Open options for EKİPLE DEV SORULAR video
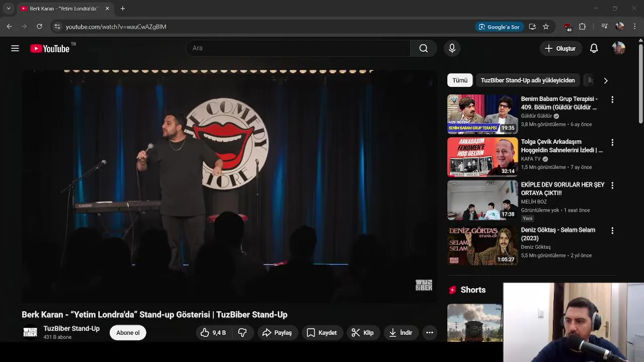 click(x=612, y=186)
